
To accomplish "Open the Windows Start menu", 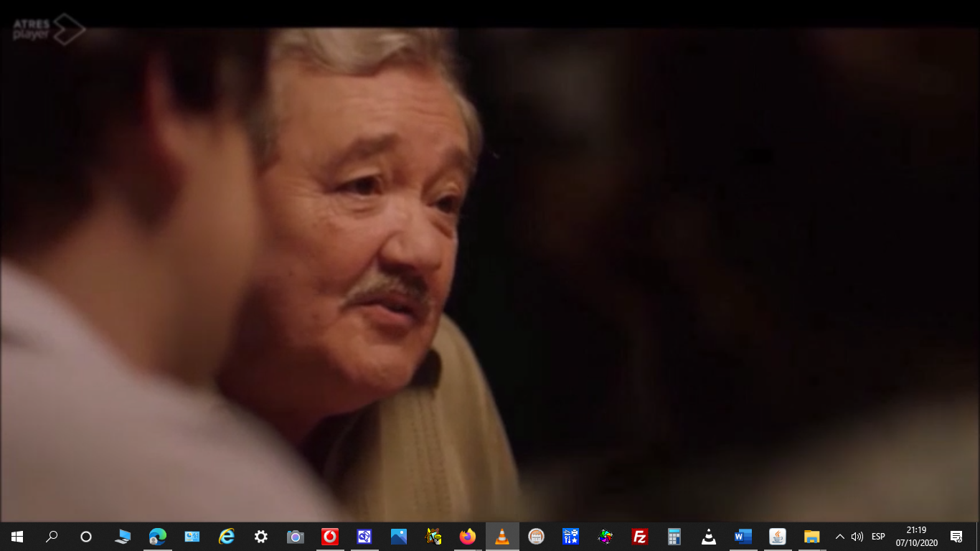I will [17, 537].
